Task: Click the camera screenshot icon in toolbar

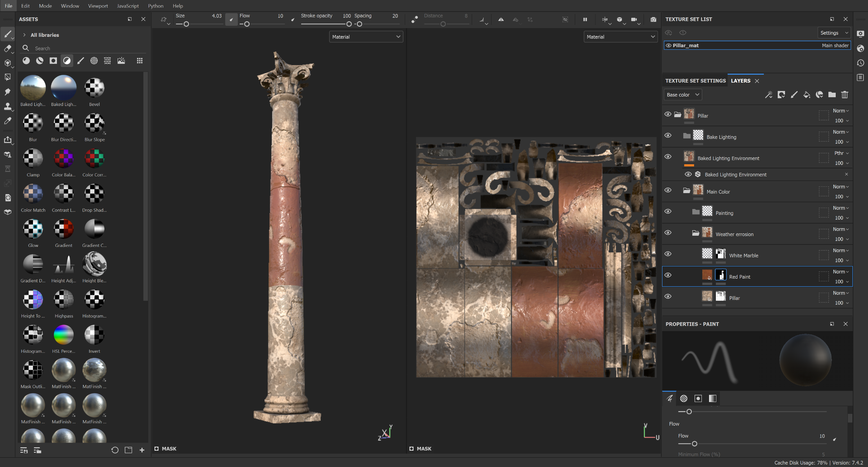Action: click(653, 20)
